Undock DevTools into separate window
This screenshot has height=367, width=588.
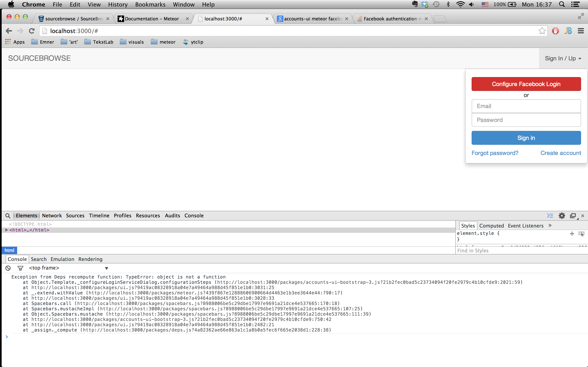pyautogui.click(x=573, y=216)
